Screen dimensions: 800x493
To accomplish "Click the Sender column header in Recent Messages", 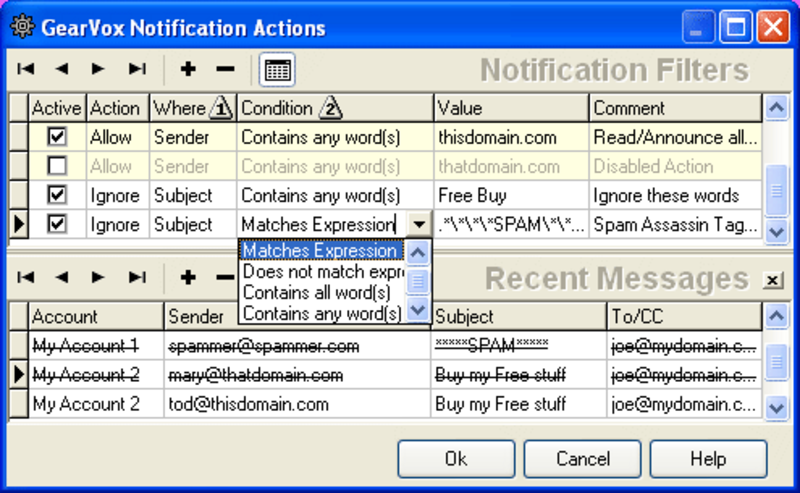I will click(202, 316).
